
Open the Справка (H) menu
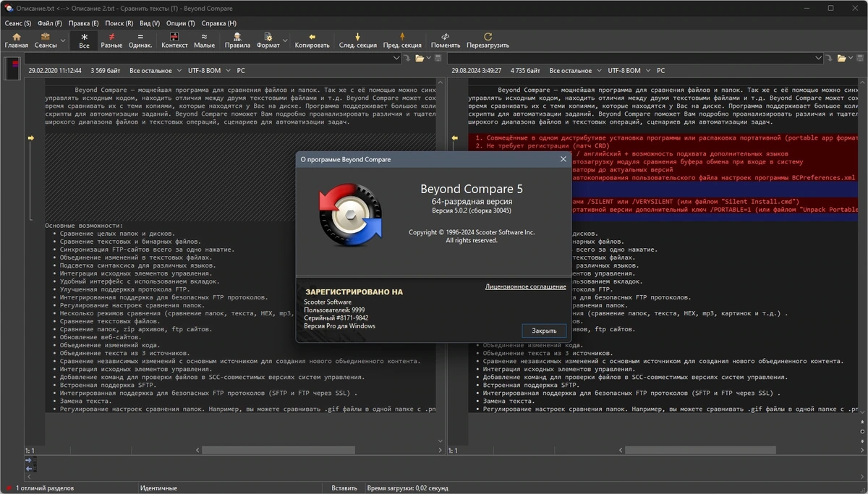click(x=219, y=23)
